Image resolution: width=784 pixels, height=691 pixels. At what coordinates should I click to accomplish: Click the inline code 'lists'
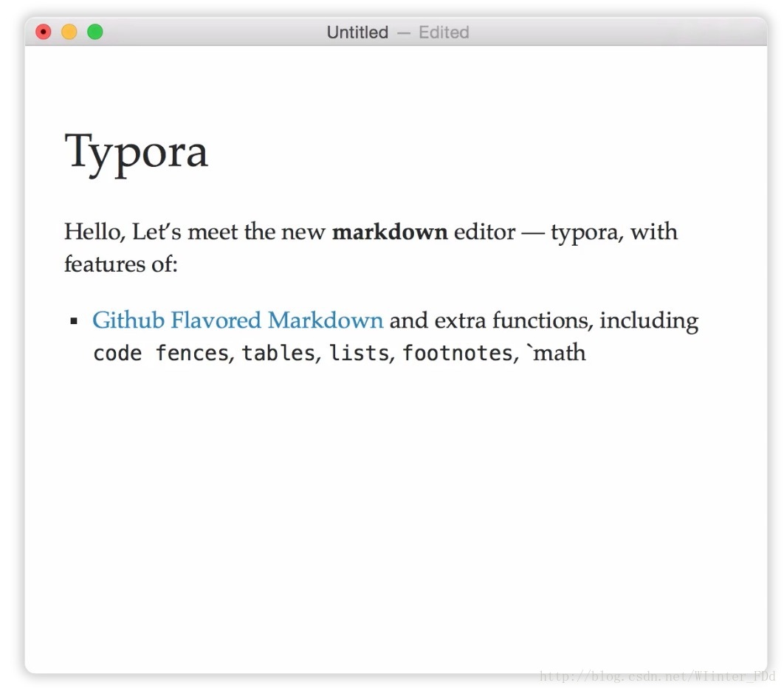coord(360,353)
